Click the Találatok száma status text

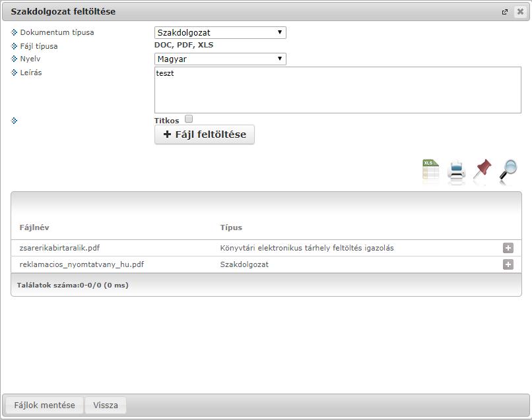73,285
